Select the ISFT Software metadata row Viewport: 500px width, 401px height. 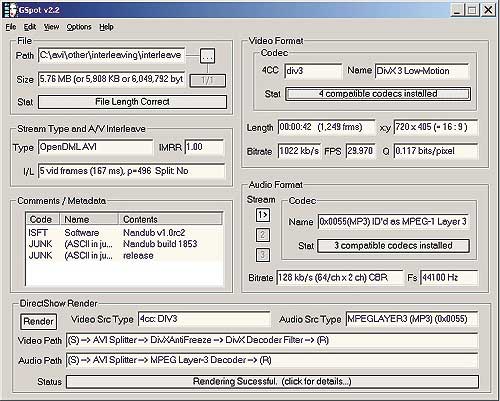(x=124, y=233)
